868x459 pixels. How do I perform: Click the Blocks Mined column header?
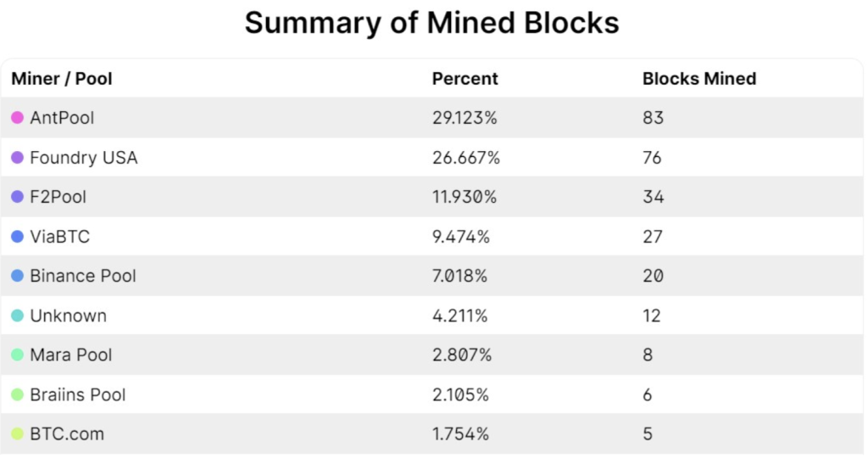click(698, 79)
